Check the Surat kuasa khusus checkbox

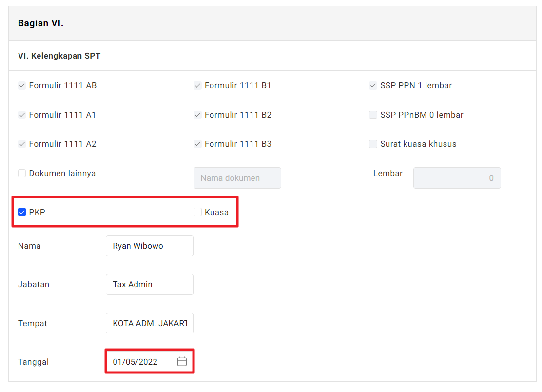tap(373, 144)
